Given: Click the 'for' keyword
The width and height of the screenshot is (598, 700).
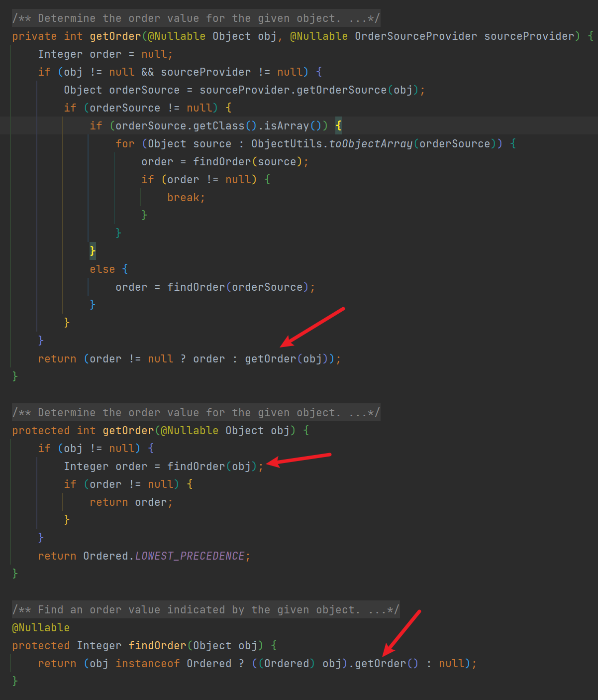Looking at the screenshot, I should 125,144.
